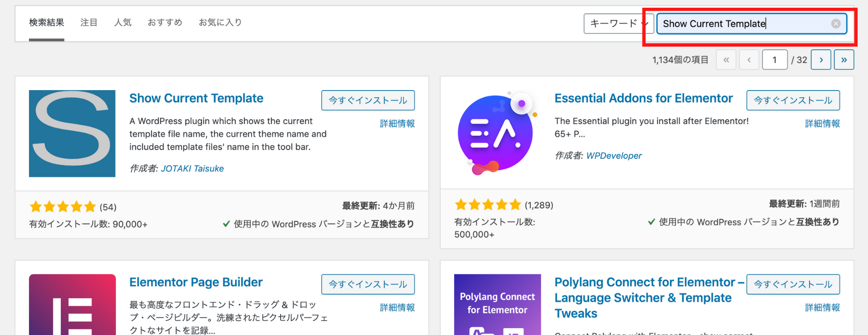This screenshot has height=335, width=868.
Task: Switch to the 注目 tab
Action: pyautogui.click(x=89, y=23)
